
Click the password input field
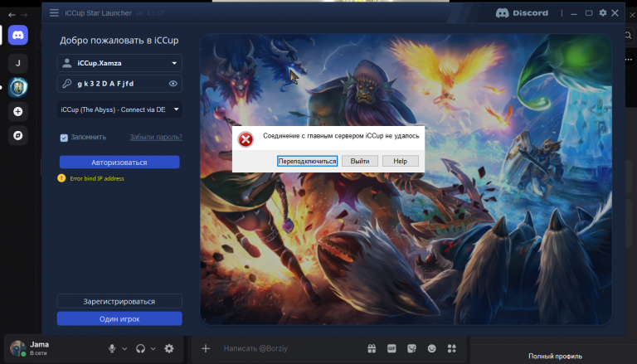(x=119, y=84)
